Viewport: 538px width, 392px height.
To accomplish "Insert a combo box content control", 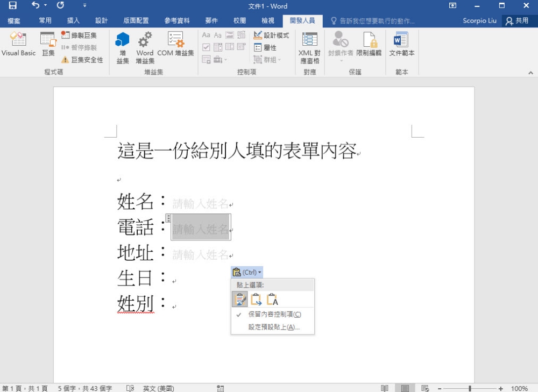I will tap(218, 47).
